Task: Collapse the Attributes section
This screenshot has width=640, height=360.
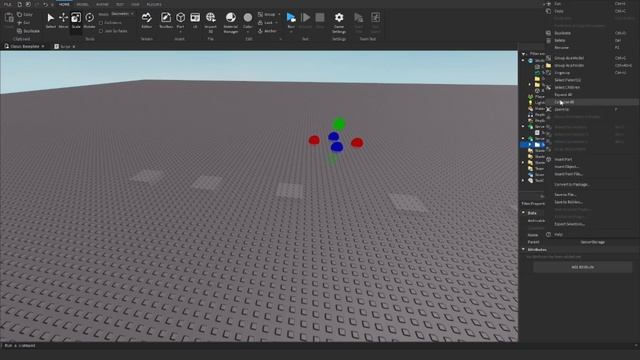Action: tap(524, 249)
